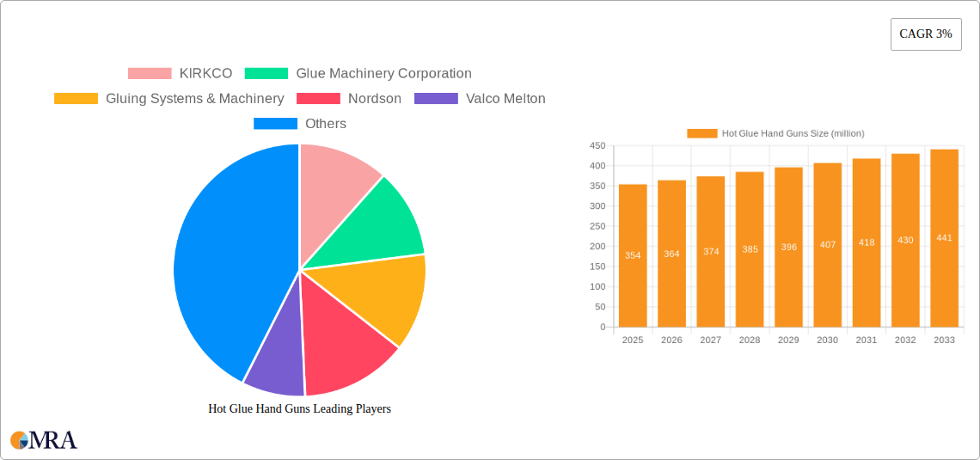The height and width of the screenshot is (460, 980).
Task: Click the CAGR 3% box
Action: (x=926, y=34)
